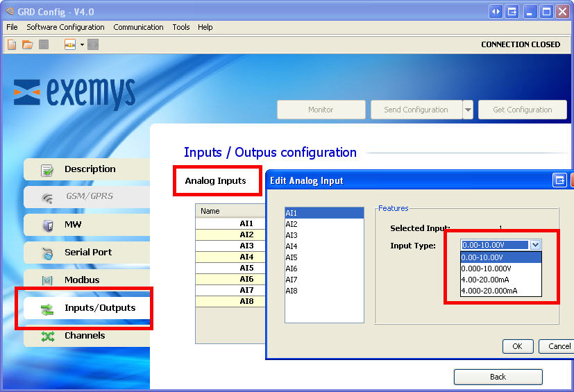Select the AI3 row in the table
The image size is (574, 392).
246,246
